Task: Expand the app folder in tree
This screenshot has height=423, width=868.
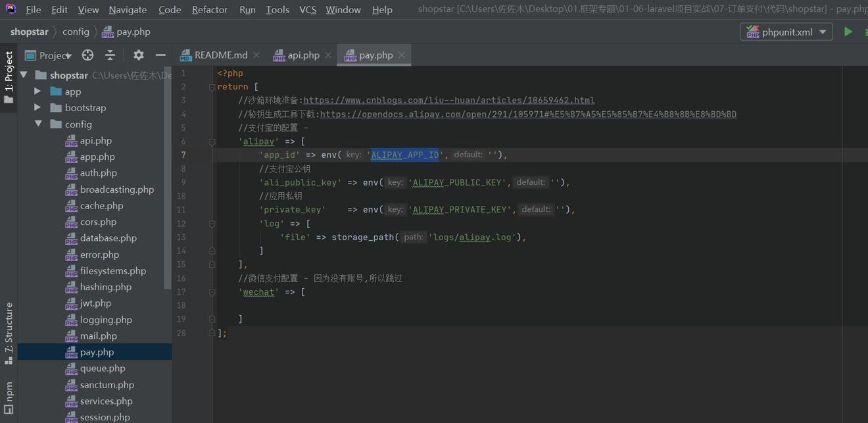Action: click(37, 91)
